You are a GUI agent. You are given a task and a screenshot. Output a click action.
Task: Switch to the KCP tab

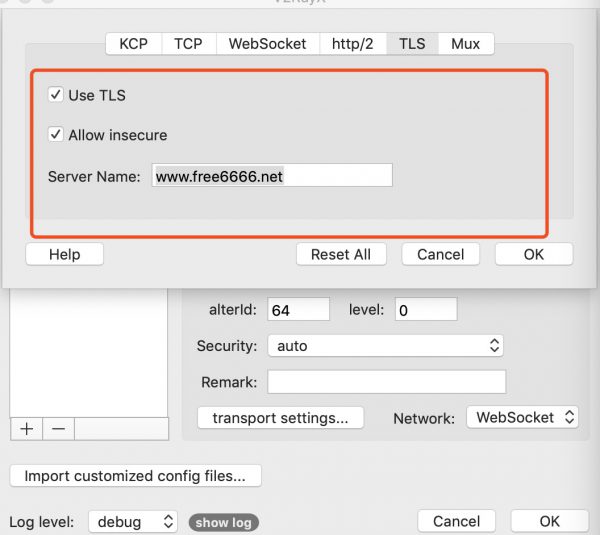point(133,43)
